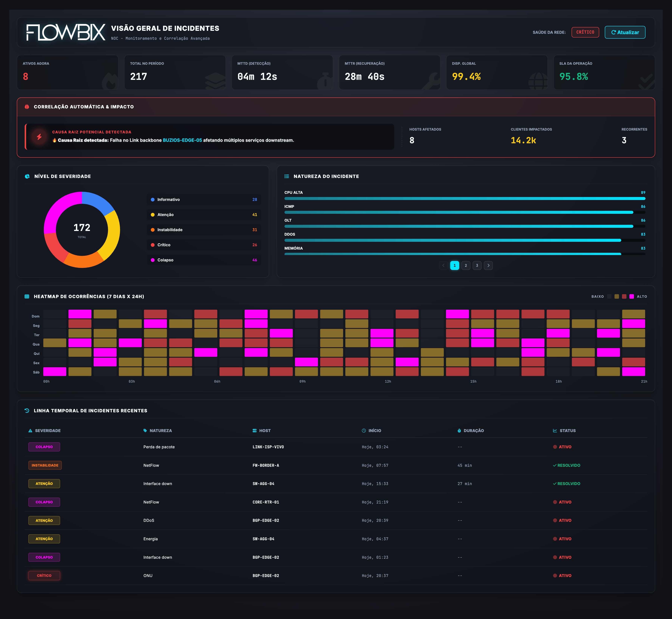Screen dimensions: 672x619
Task: Open the BUZIOS-EDGE-05 host link
Action: pyautogui.click(x=182, y=140)
